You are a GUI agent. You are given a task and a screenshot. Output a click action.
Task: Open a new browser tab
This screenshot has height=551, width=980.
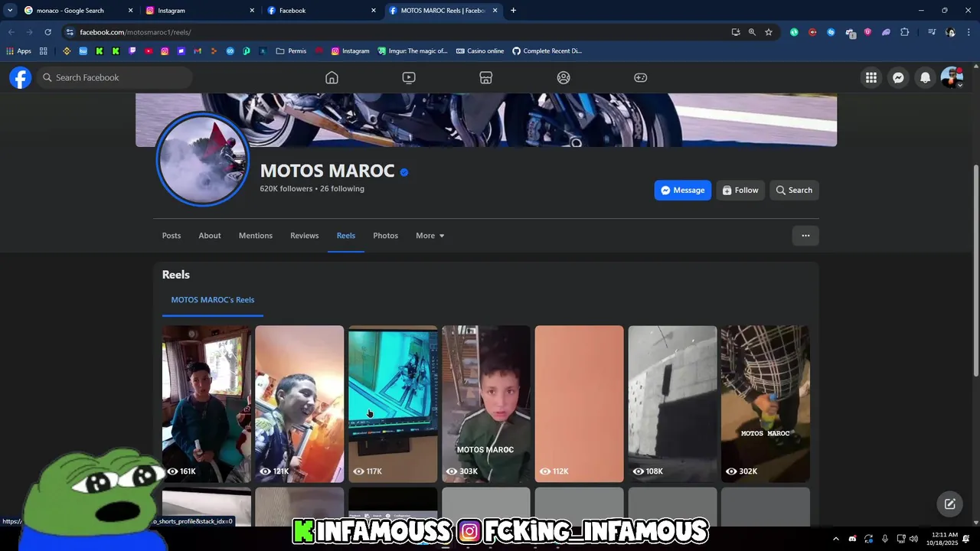[513, 11]
